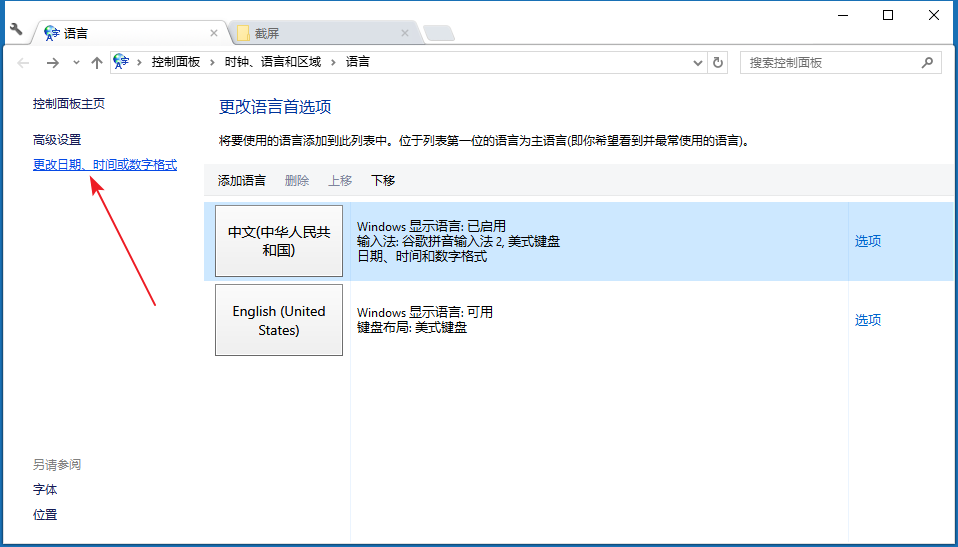
Task: Go back using the back arrow
Action: click(x=25, y=63)
